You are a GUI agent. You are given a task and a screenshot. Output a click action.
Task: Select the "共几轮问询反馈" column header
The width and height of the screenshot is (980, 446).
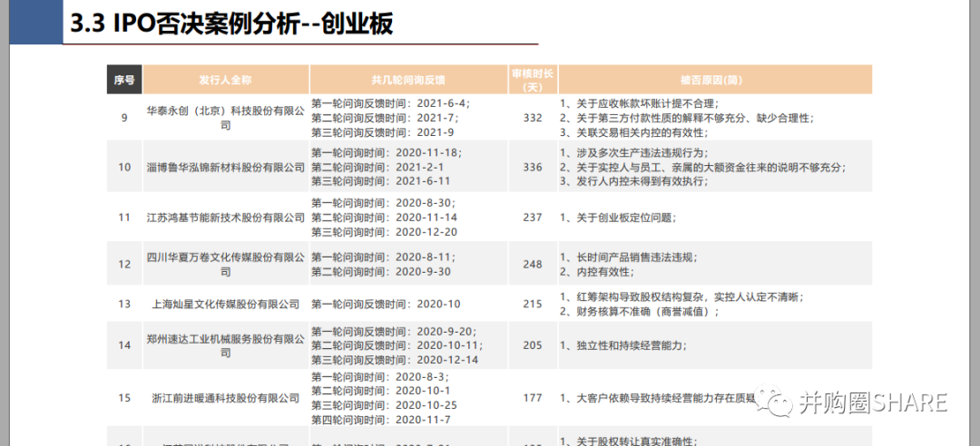[x=408, y=80]
